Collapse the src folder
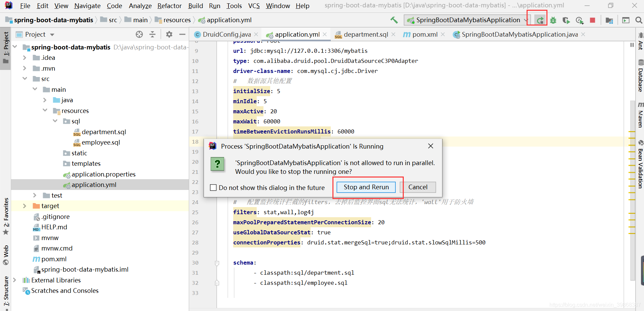 [25, 79]
